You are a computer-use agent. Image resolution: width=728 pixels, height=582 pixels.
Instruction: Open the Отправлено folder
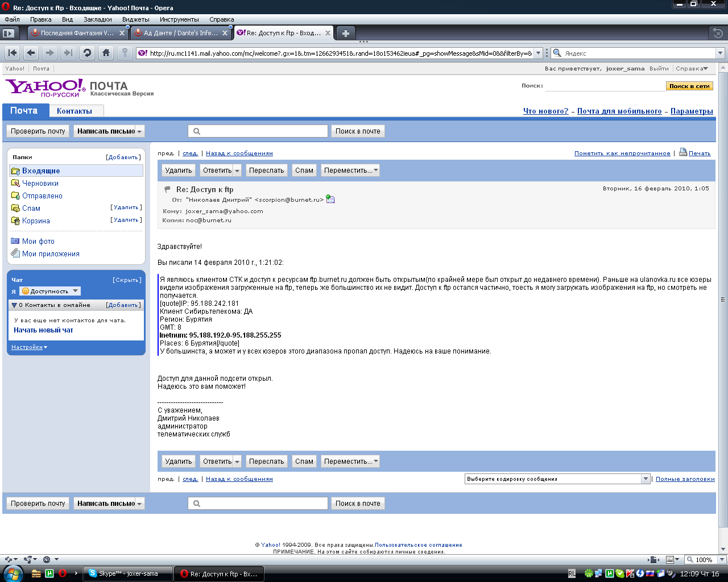[x=42, y=196]
